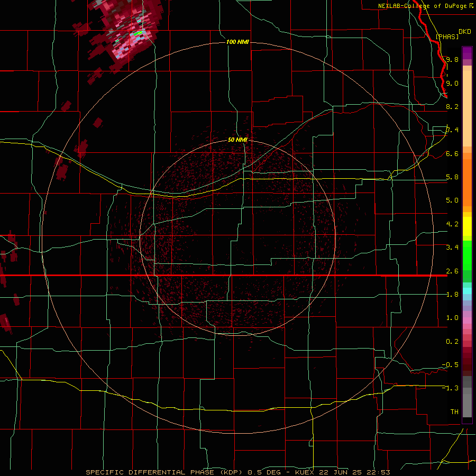Screen dimensions: 476x476
Task: Pick the bright yellow color bar segment
Action: (467, 226)
